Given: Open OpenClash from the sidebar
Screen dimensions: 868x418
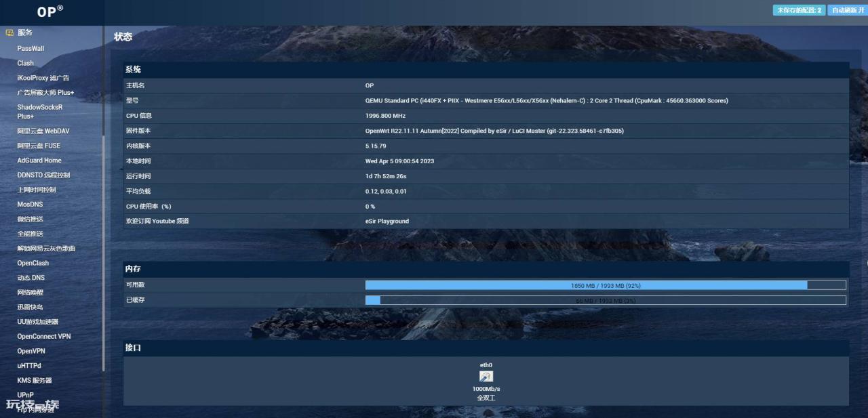Looking at the screenshot, I should (x=33, y=263).
